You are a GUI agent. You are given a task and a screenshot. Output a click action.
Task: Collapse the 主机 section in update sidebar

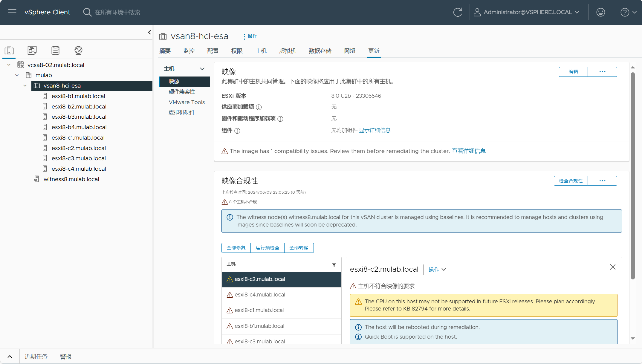tap(202, 69)
